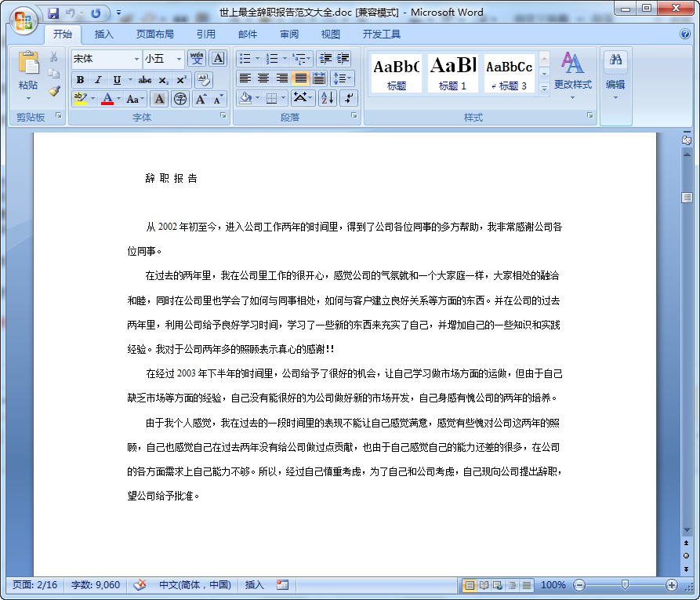Open change case Aa dropdown
700x600 pixels.
tap(135, 99)
